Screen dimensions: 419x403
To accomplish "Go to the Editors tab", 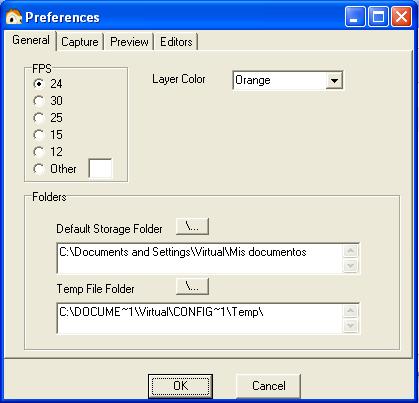I will click(x=176, y=42).
